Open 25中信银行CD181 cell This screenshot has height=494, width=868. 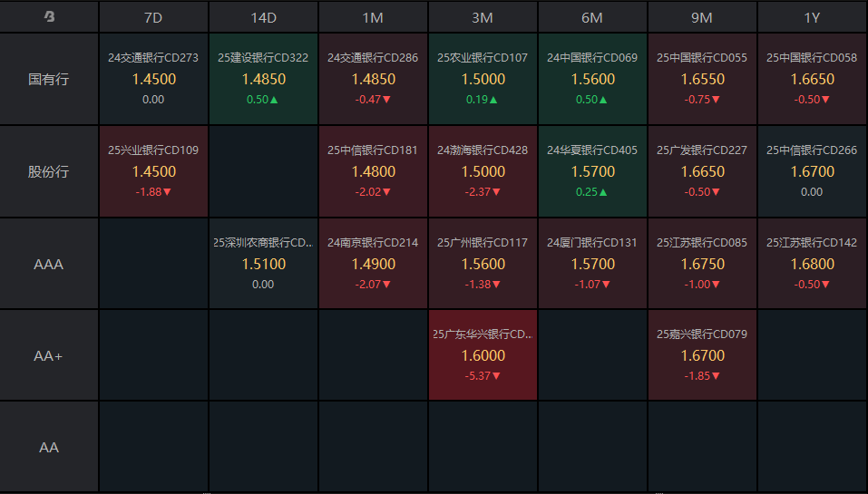(x=373, y=171)
